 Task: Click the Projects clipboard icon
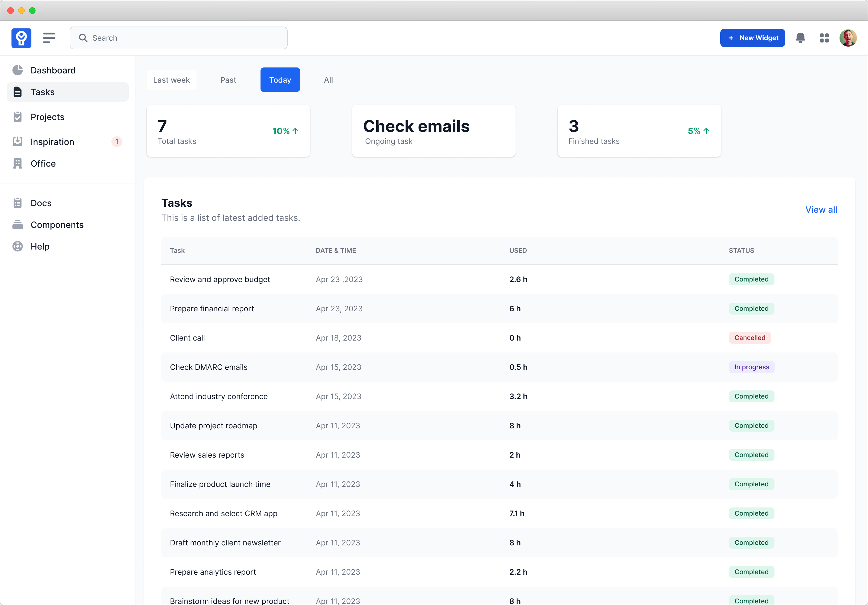[x=17, y=117]
